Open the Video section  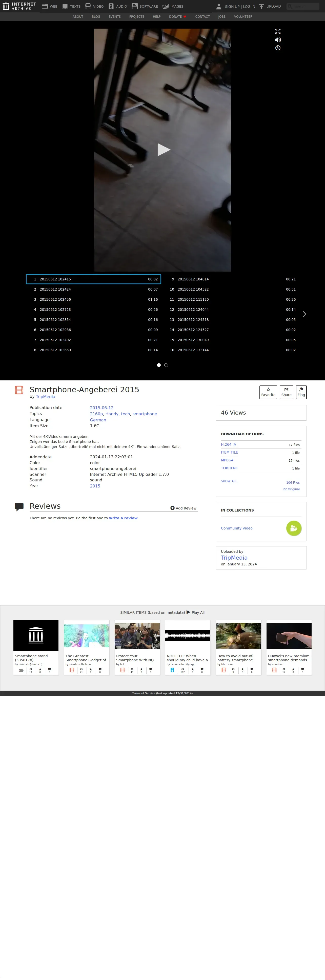pyautogui.click(x=94, y=7)
